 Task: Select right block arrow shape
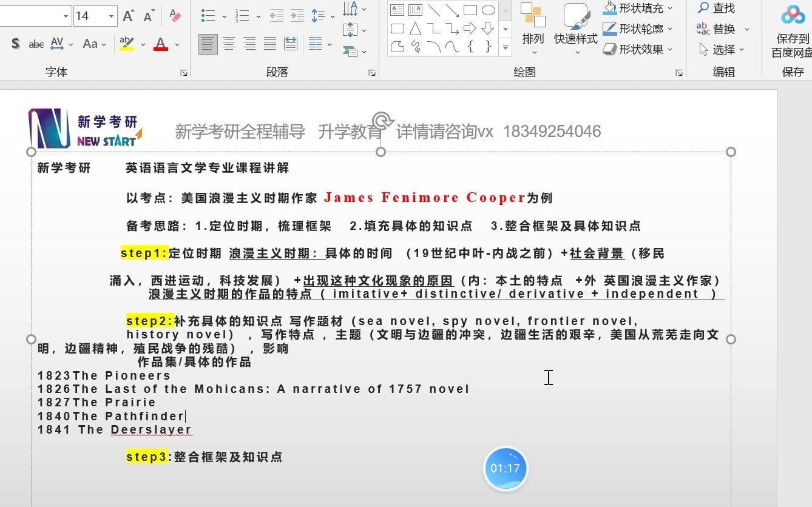[x=470, y=28]
